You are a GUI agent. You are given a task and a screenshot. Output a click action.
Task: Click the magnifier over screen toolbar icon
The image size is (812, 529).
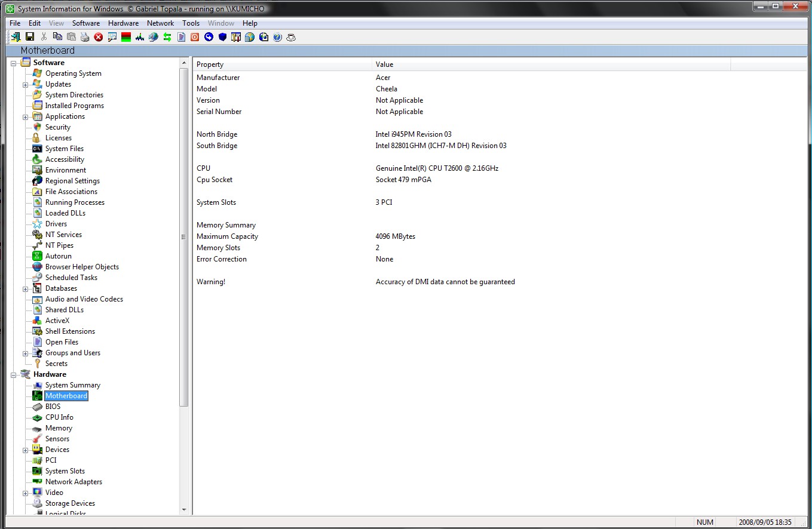pos(112,37)
